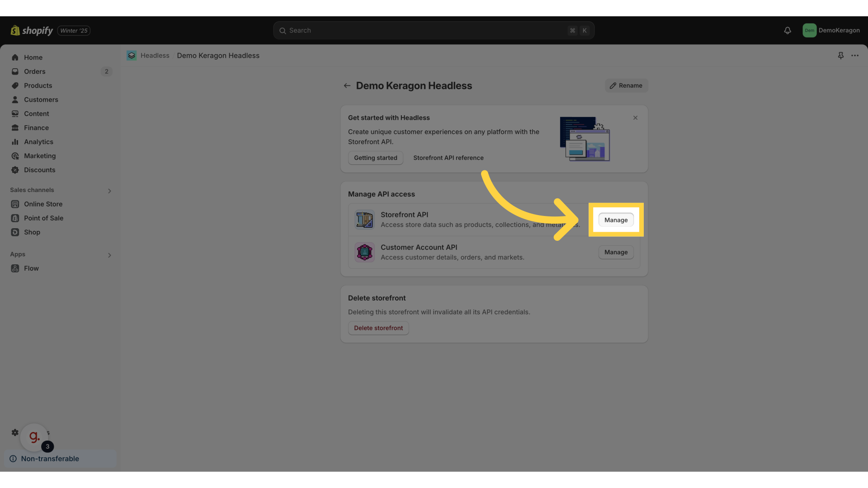Click the Shop channel icon

pos(15,232)
